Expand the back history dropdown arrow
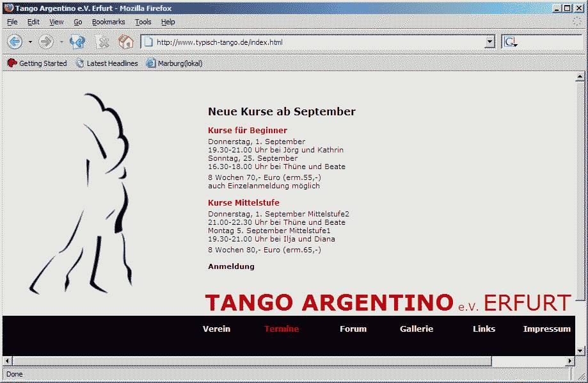 point(30,42)
